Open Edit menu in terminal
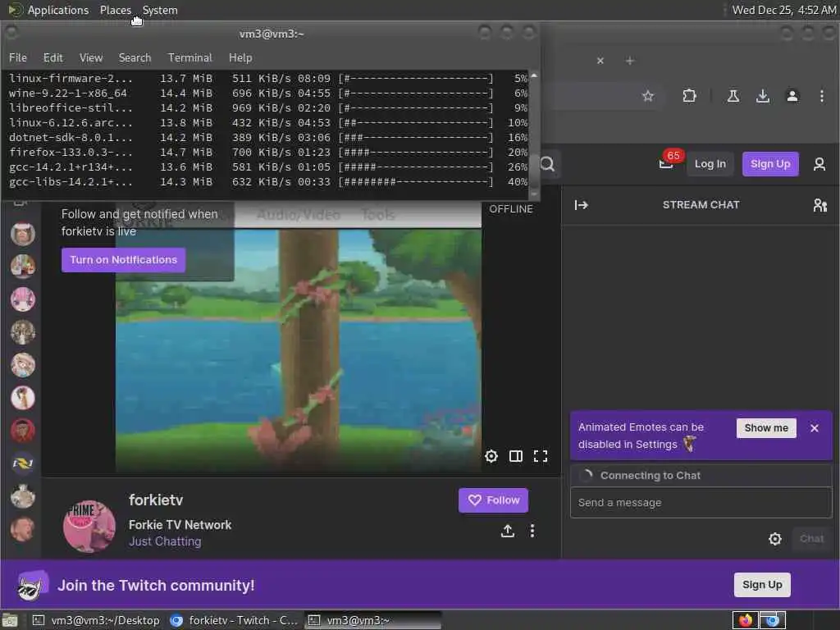Viewport: 840px width, 630px height. (53, 57)
